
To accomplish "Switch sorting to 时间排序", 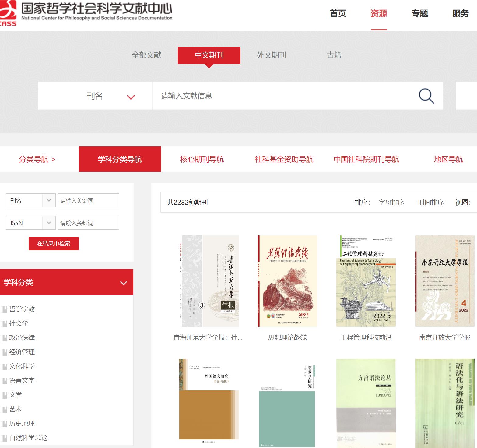I will pos(430,202).
